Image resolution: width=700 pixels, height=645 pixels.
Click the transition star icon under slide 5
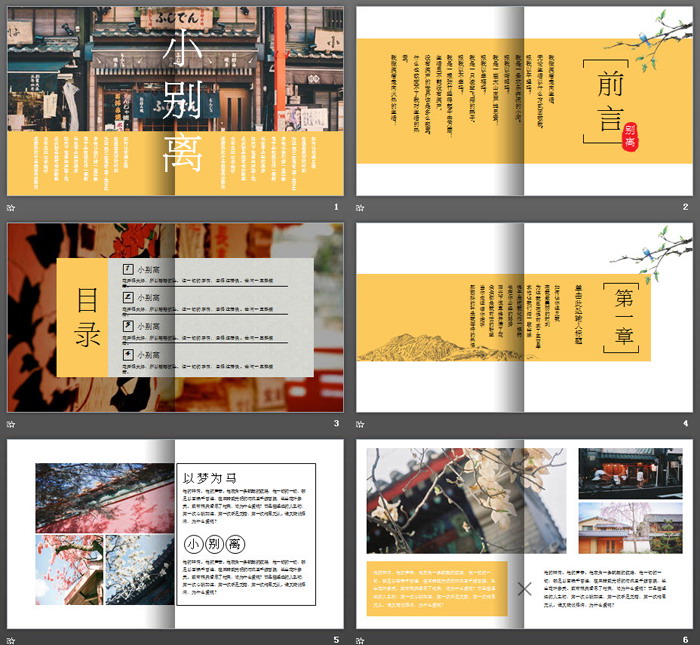click(x=11, y=640)
